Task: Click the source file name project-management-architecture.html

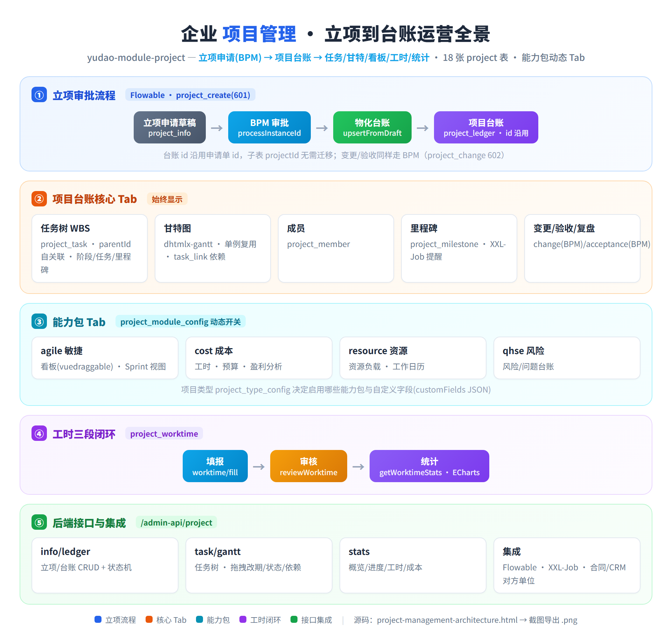Action: tap(447, 620)
